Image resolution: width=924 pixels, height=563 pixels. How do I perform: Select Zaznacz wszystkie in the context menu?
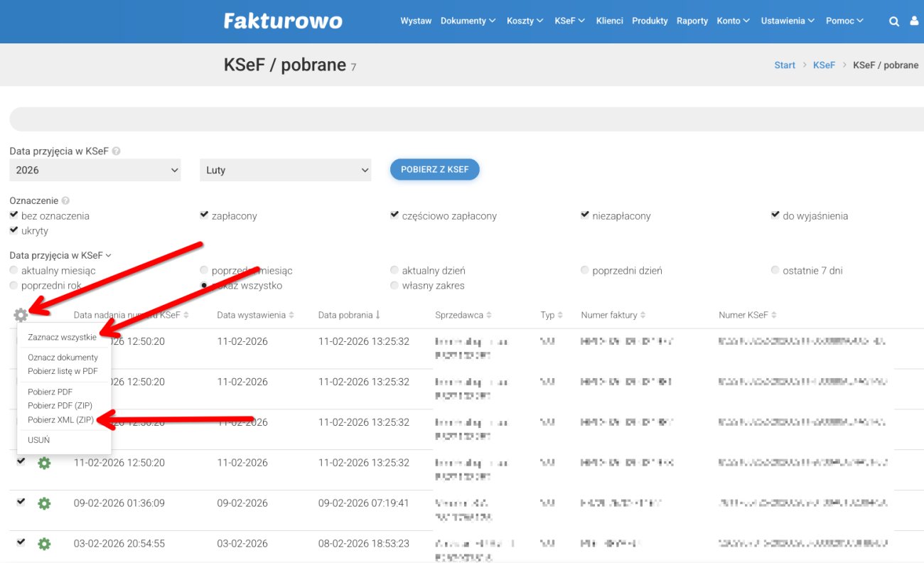[62, 338]
